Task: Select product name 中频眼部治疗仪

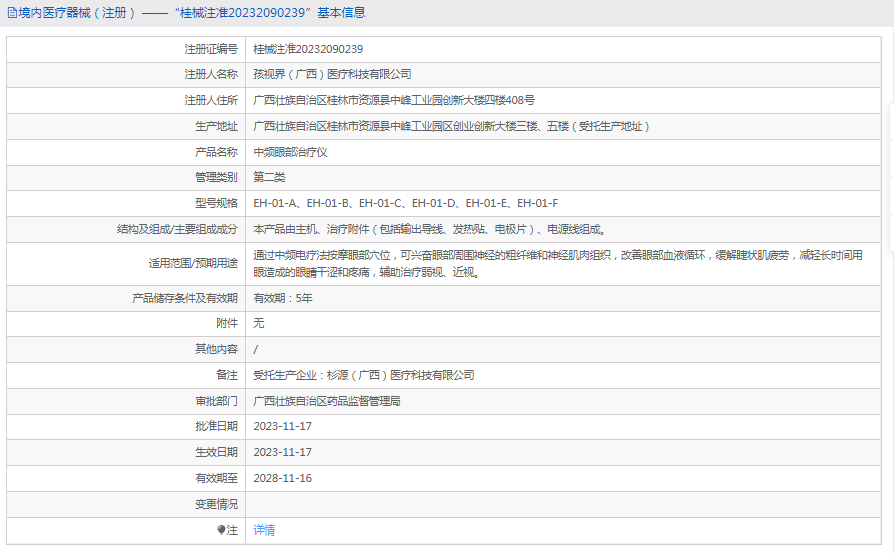Action: coord(290,152)
